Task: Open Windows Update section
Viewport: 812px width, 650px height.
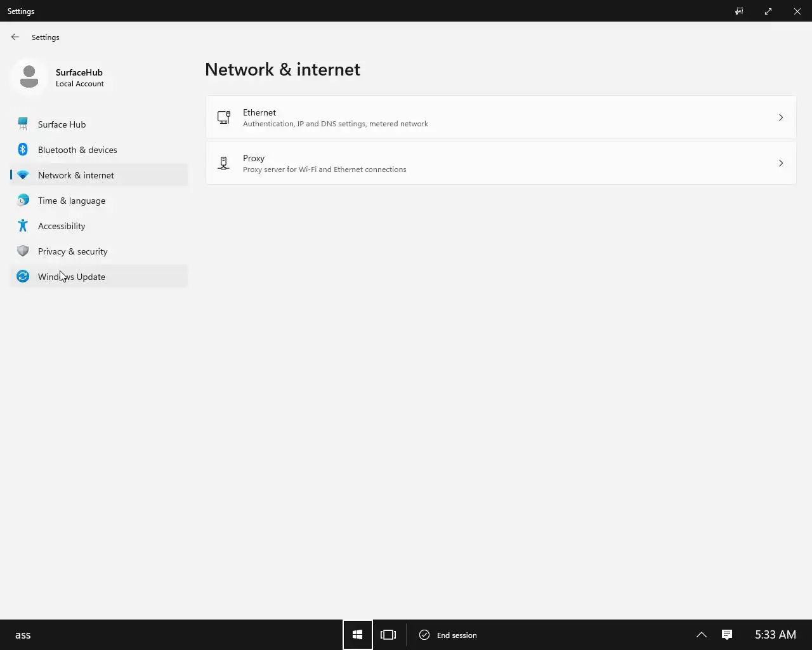Action: click(99, 277)
